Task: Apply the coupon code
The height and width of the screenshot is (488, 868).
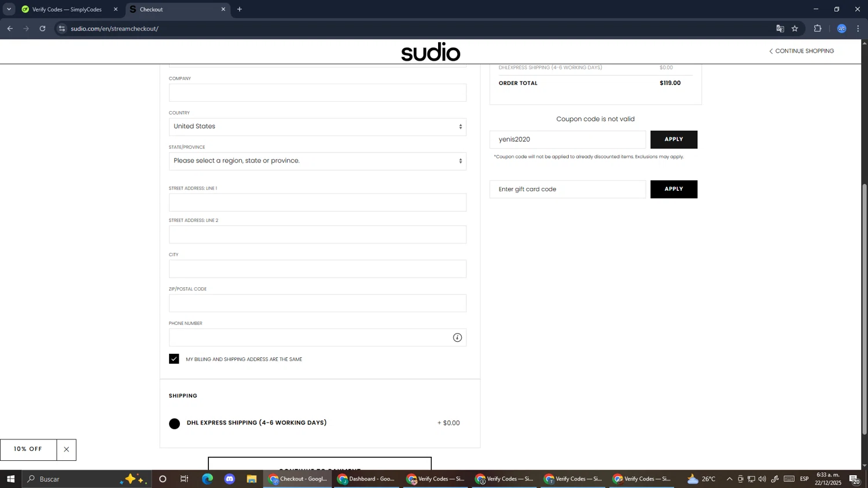Action: 674,139
